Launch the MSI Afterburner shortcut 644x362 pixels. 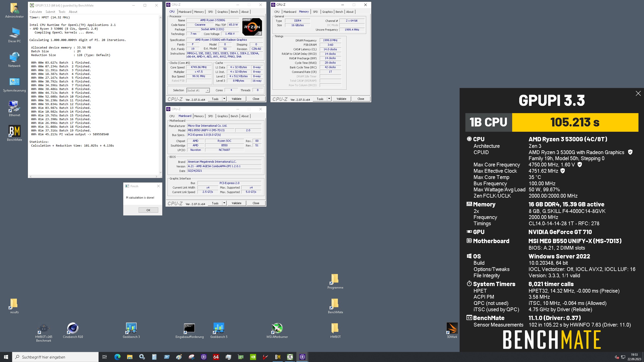pos(277,330)
